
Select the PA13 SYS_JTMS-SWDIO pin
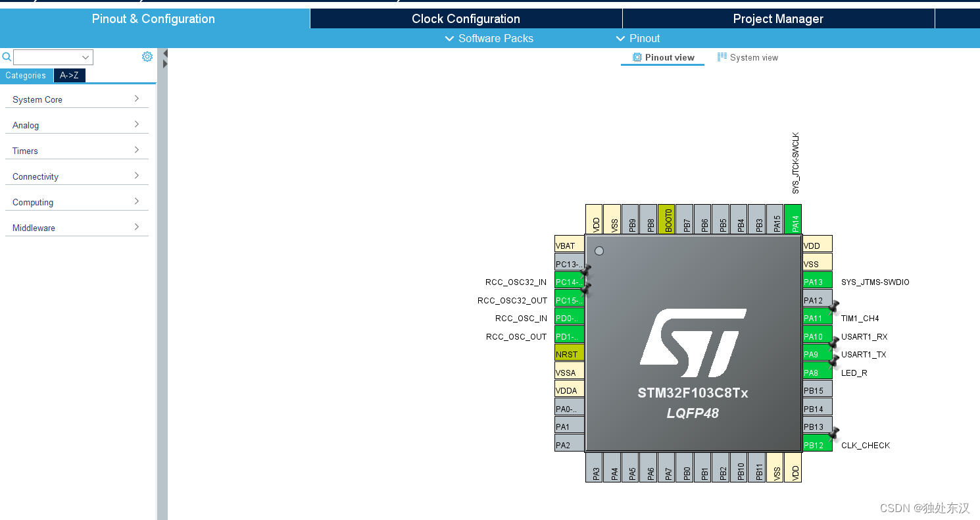[x=816, y=281]
